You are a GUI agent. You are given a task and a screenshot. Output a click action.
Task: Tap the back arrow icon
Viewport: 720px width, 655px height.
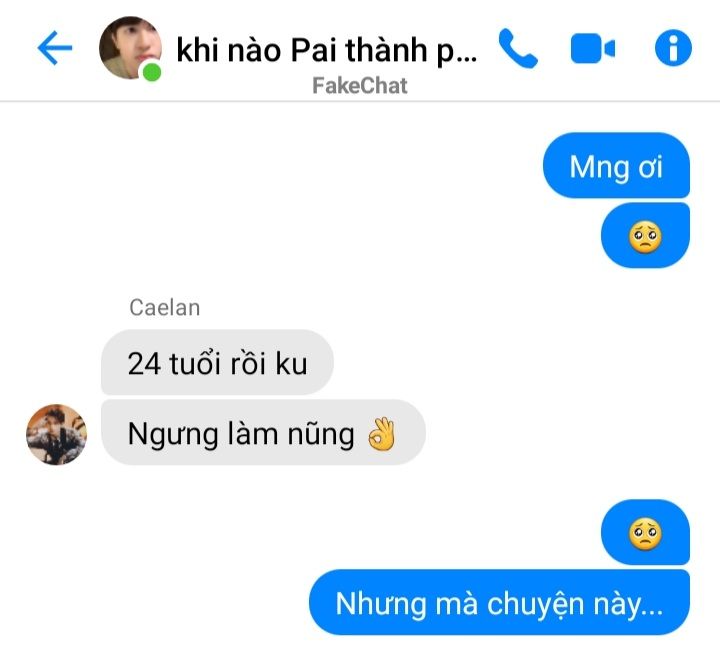55,48
